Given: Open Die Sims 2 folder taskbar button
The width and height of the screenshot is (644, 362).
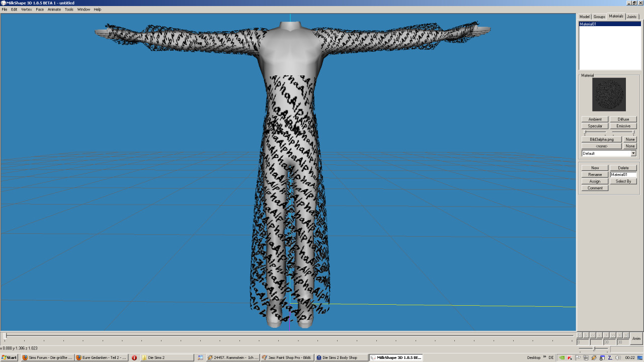Looking at the screenshot, I should point(167,357).
